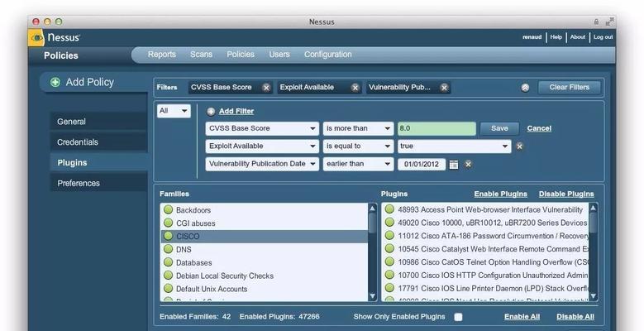Open the Scans tab
The width and height of the screenshot is (644, 331).
[x=201, y=55]
